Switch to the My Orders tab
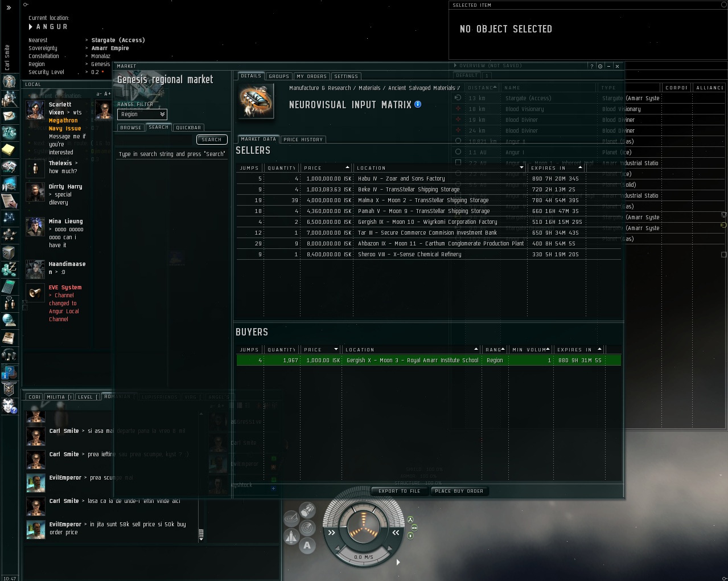 coord(312,76)
